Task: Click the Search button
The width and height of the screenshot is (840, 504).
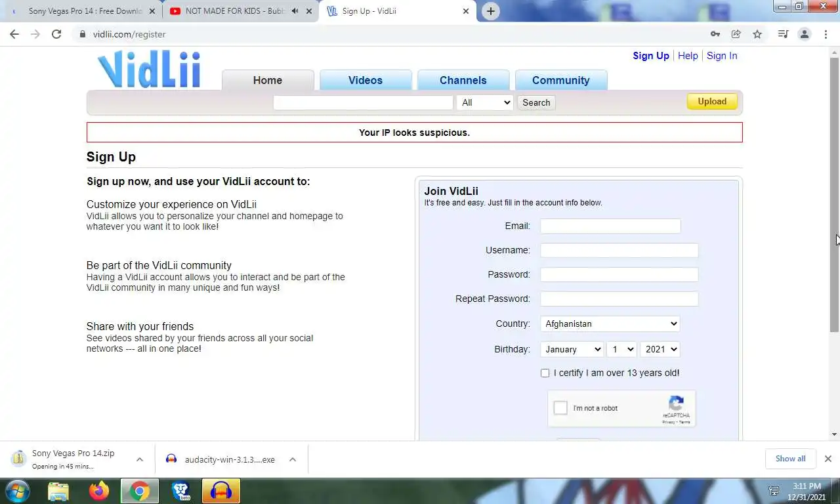Action: coord(536,102)
